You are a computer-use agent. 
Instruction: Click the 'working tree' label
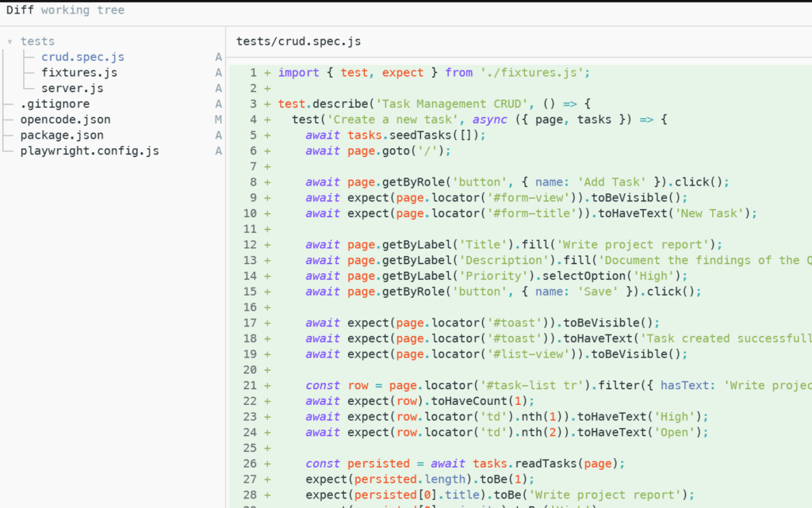pos(82,10)
